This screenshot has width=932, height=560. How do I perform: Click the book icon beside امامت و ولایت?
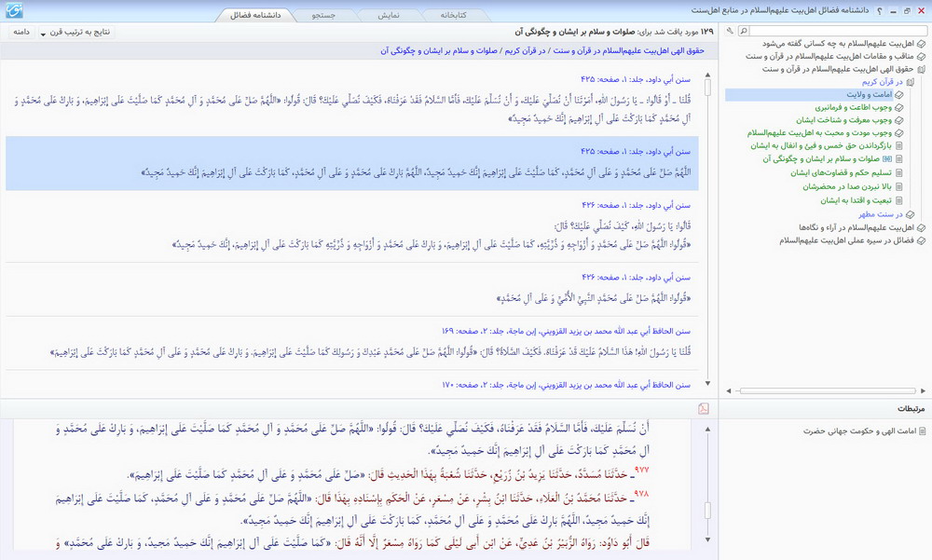click(x=898, y=94)
